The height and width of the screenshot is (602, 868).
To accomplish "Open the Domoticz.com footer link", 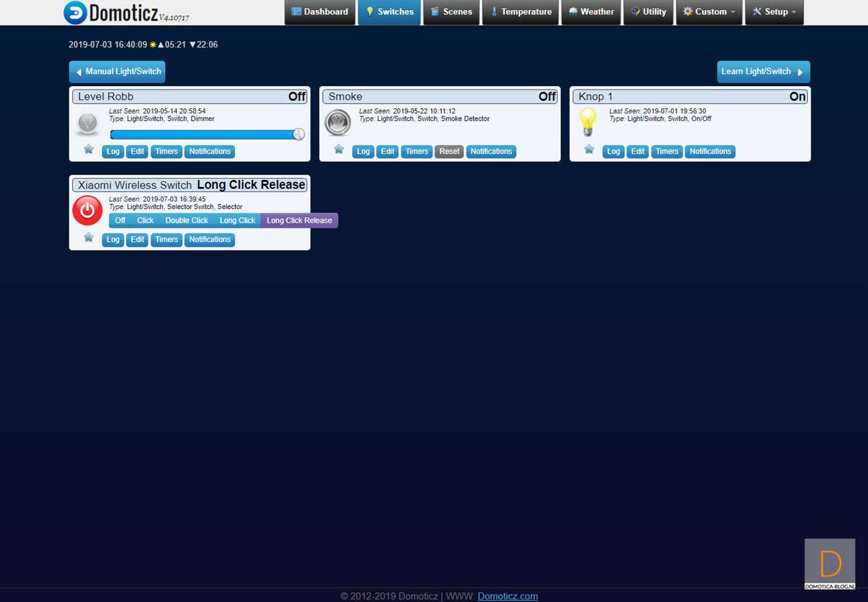I will coord(507,596).
